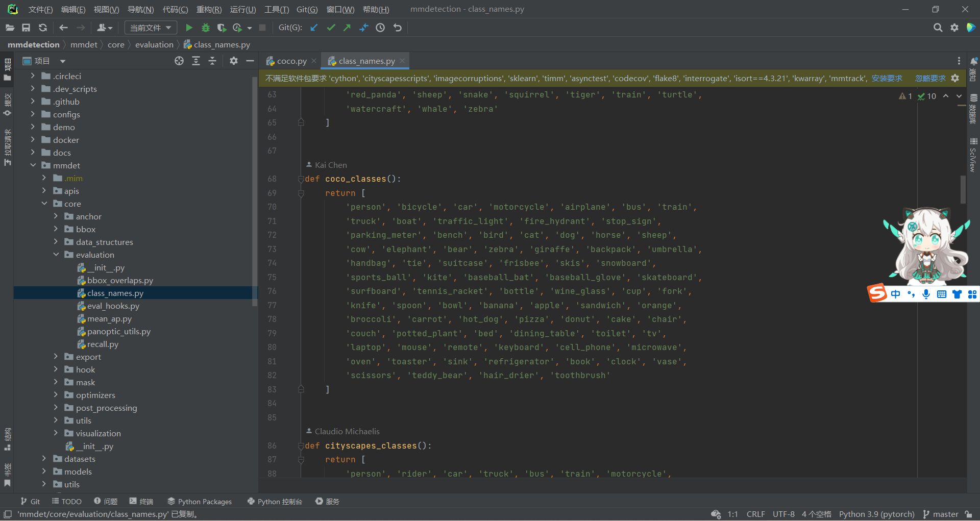Collapse all nodes in the Project panel
The image size is (980, 521).
pos(212,61)
